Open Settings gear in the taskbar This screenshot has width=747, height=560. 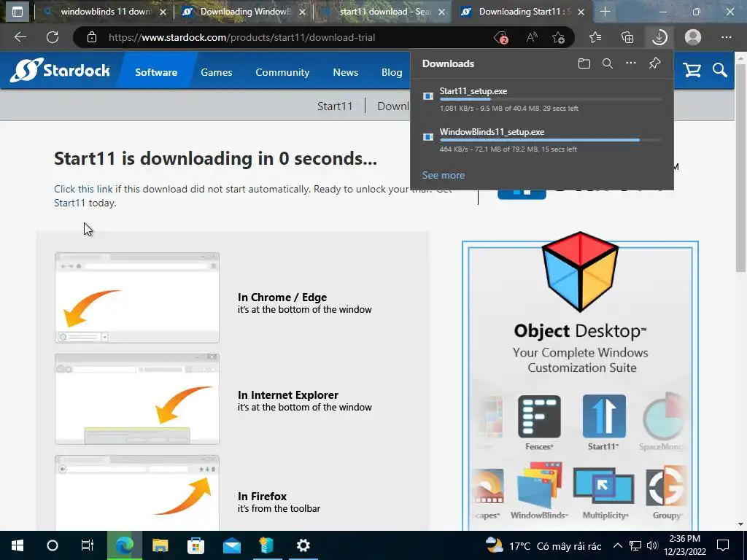tap(303, 545)
